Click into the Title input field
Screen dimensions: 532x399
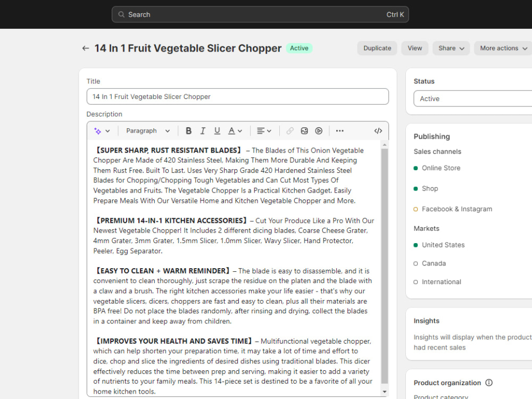237,97
